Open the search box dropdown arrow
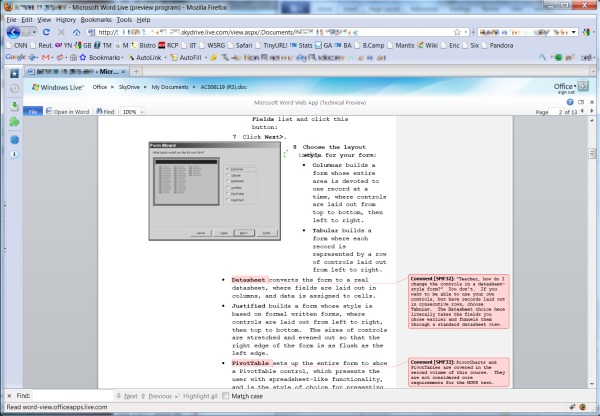The height and width of the screenshot is (416, 600). [574, 33]
